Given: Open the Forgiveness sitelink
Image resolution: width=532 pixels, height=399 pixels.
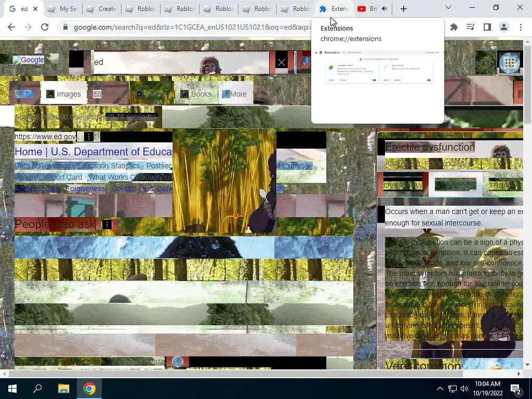Looking at the screenshot, I should pos(85,189).
